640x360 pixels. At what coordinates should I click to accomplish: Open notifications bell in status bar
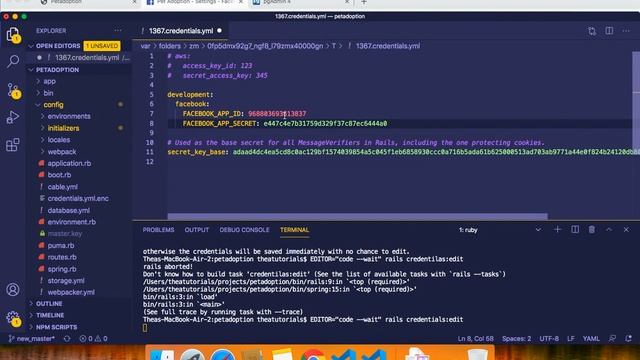click(x=629, y=338)
